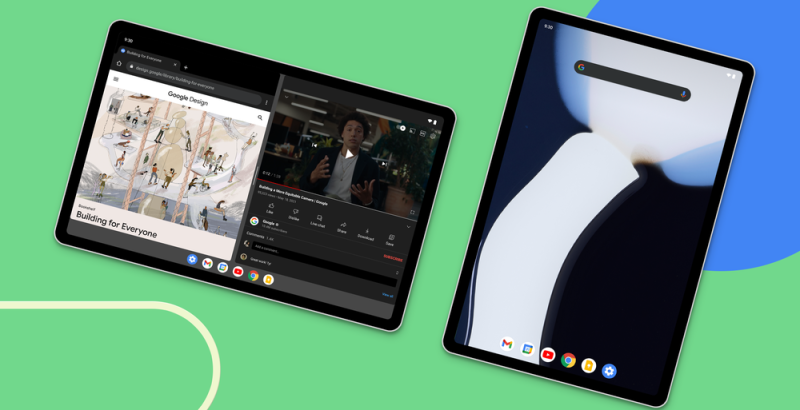Click the 'Building for Everyone' headline
This screenshot has width=800, height=410.
coord(116,223)
